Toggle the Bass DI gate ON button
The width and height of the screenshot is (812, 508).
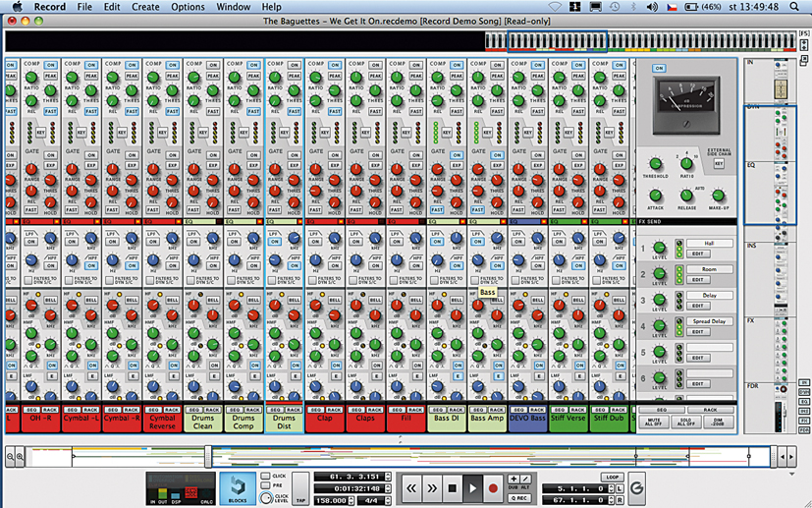[457, 155]
